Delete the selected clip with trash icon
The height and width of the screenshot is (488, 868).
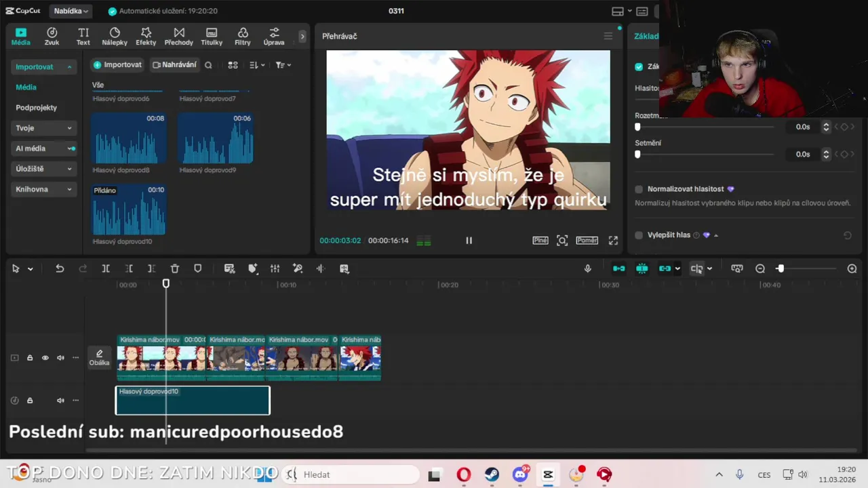point(174,269)
